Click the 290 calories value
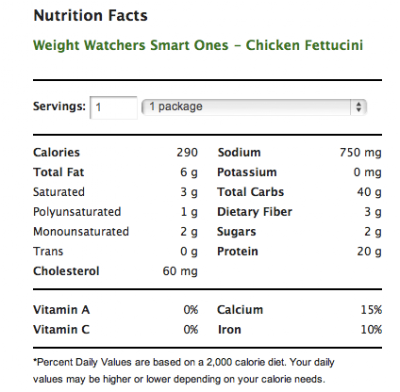 [x=187, y=152]
